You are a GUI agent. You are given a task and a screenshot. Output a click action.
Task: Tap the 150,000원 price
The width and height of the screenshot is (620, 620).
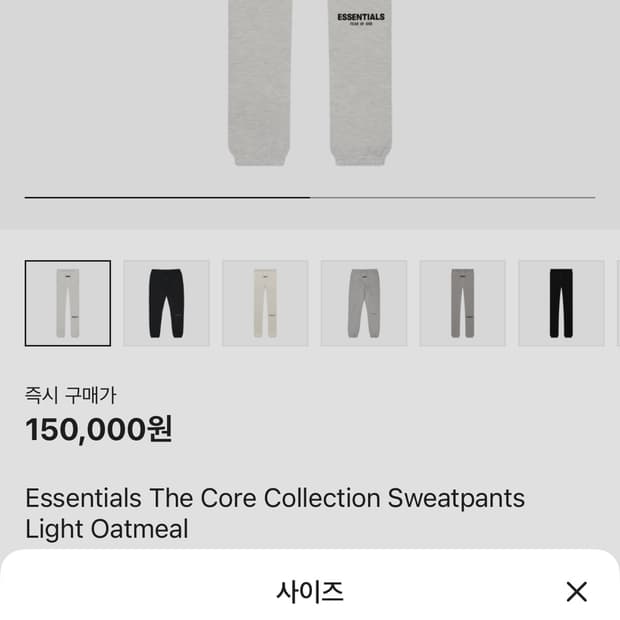99,429
